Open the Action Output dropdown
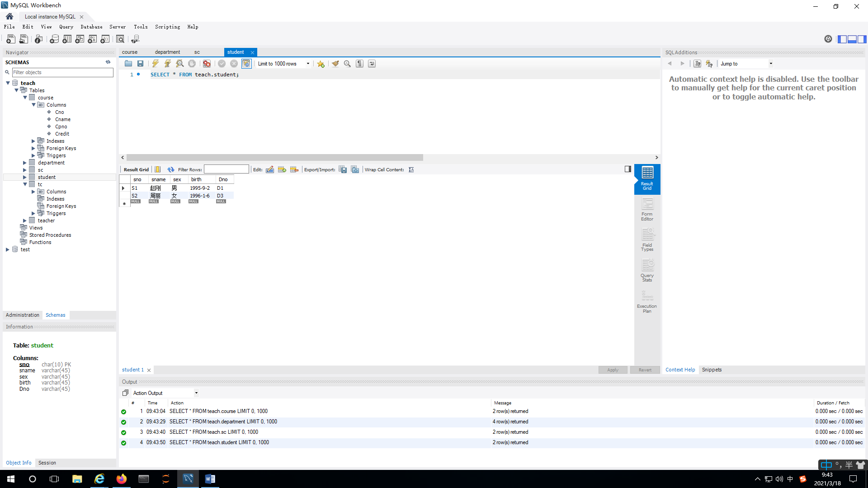 pos(165,393)
